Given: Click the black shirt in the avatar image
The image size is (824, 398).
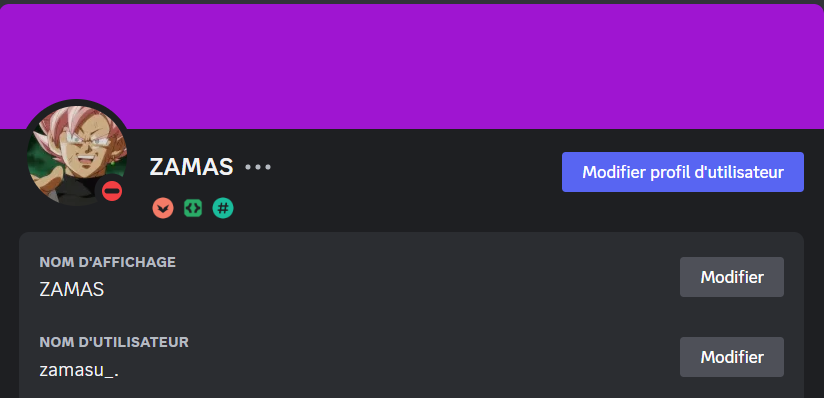Looking at the screenshot, I should (74, 193).
